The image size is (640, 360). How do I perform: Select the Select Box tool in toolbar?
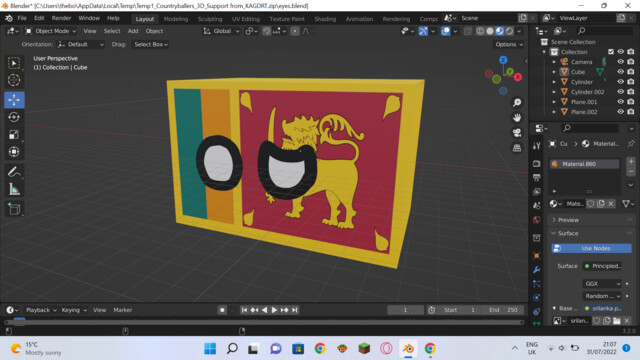[x=14, y=63]
